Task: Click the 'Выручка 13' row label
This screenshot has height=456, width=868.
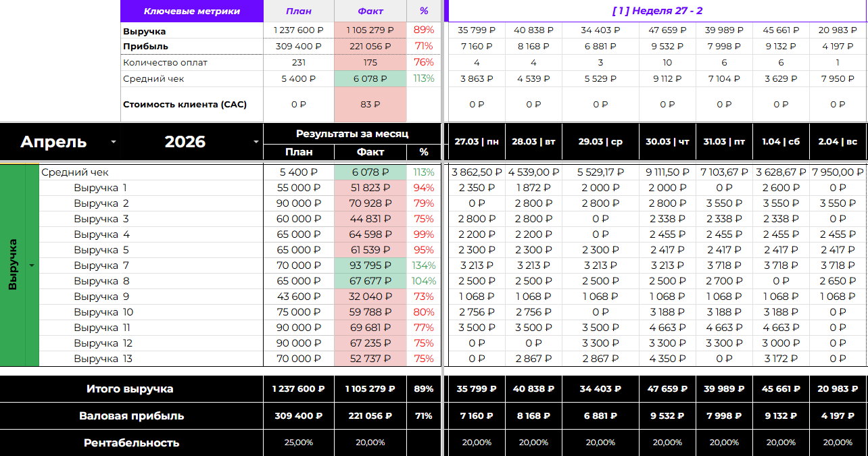Action: 103,359
